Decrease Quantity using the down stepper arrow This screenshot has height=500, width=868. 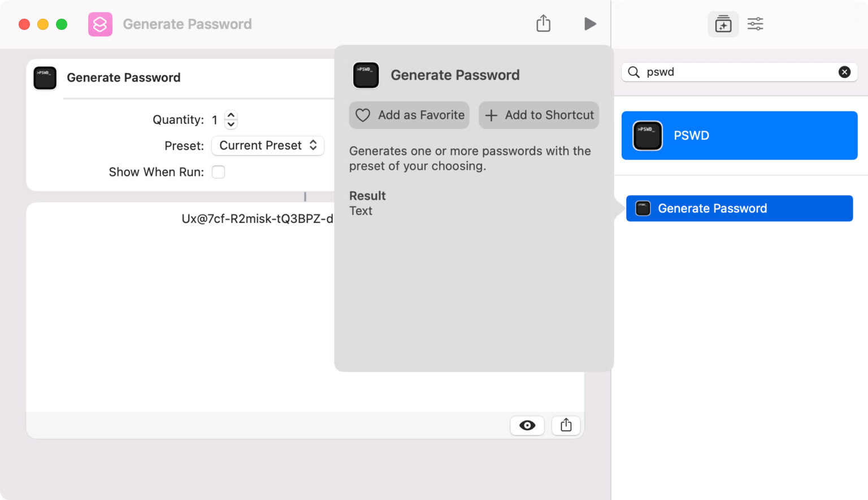pyautogui.click(x=231, y=124)
